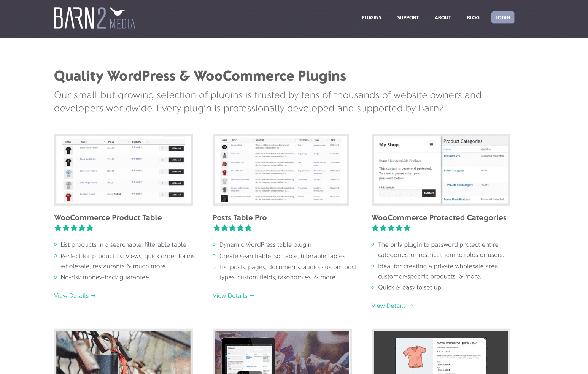View Details for Posts Table Pro
Screen dimensions: 588x374
click(x=233, y=296)
